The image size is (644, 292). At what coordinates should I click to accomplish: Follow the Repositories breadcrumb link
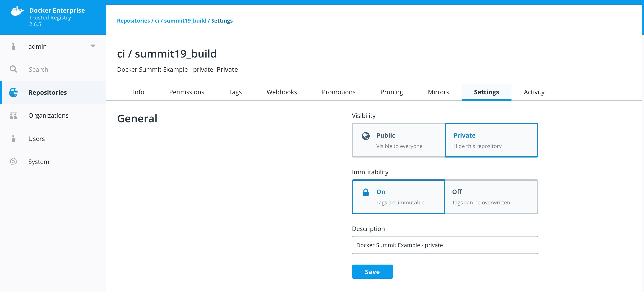coord(133,21)
